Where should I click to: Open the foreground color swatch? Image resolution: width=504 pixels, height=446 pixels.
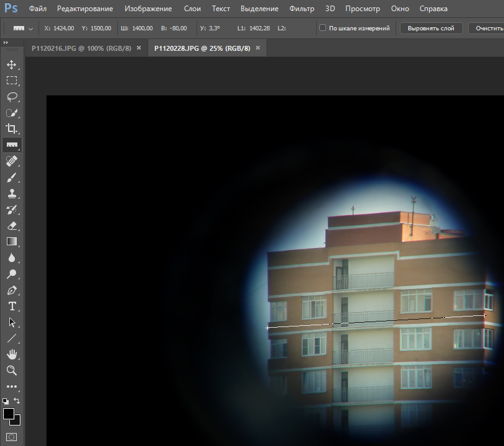[x=9, y=414]
